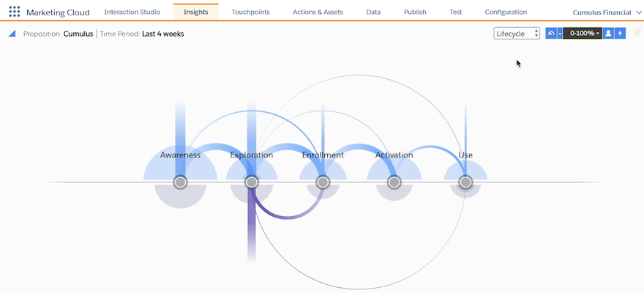Click the Exploration stage label

pos(251,155)
